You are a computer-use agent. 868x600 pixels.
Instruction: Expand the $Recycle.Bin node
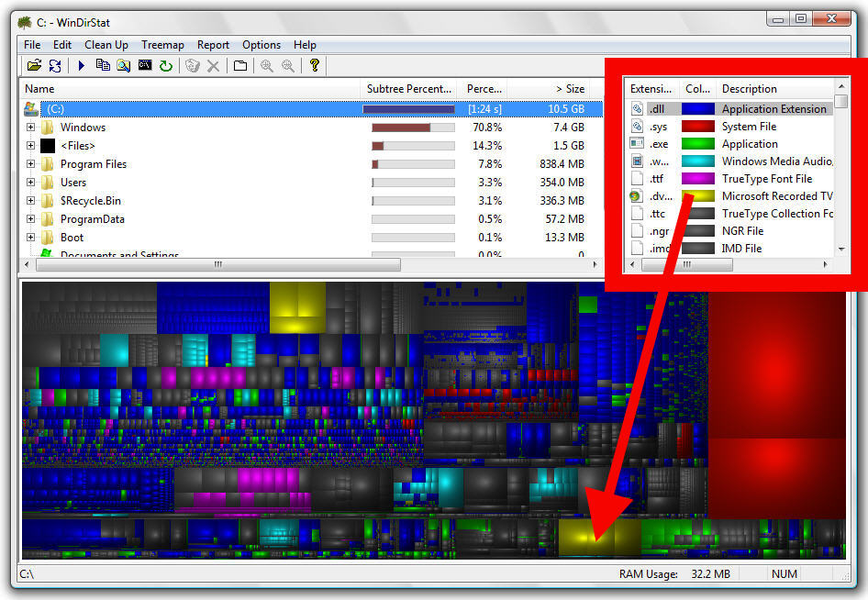coord(31,200)
